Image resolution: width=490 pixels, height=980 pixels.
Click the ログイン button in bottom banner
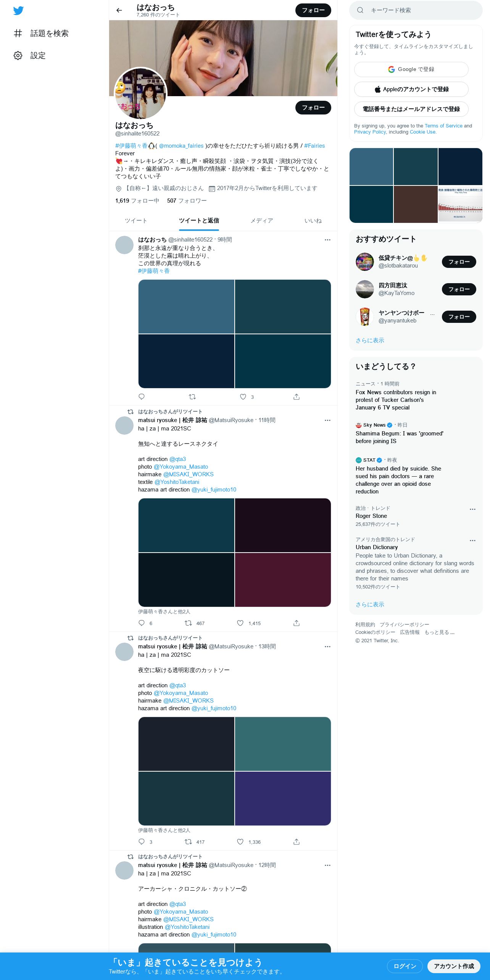pos(405,966)
